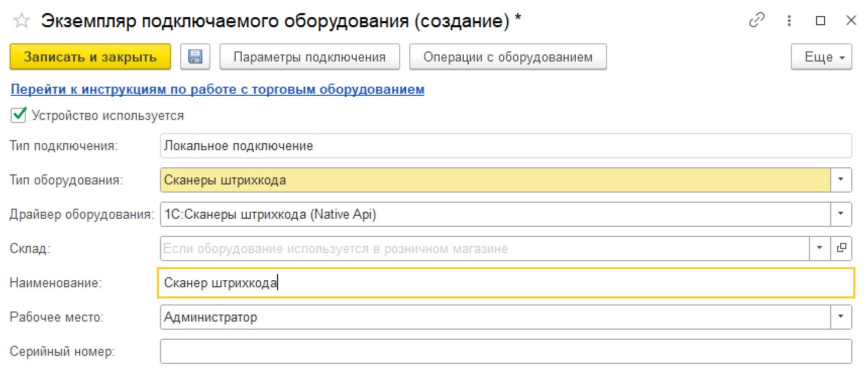Open Параметры подключения
868x373 pixels.
point(309,56)
